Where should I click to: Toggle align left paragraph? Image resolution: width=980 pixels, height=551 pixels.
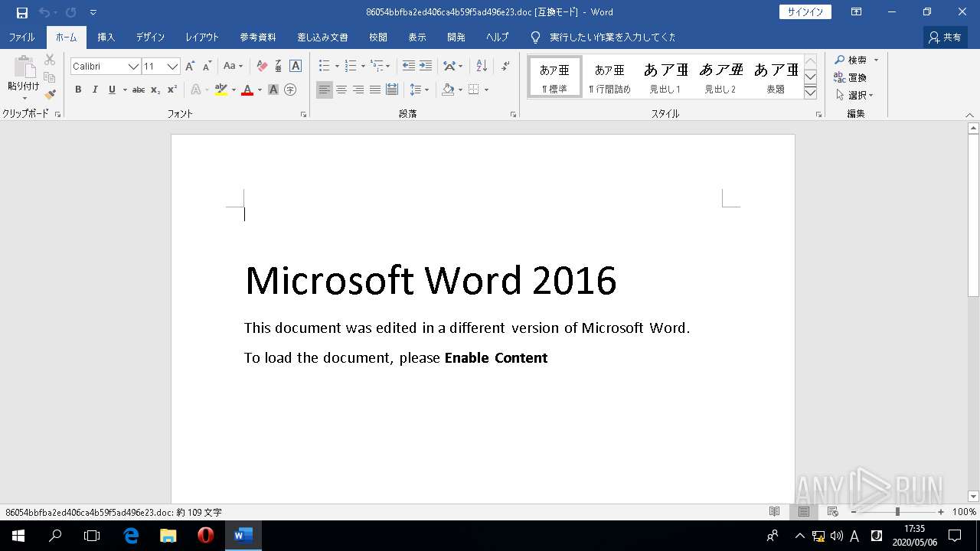pos(325,90)
